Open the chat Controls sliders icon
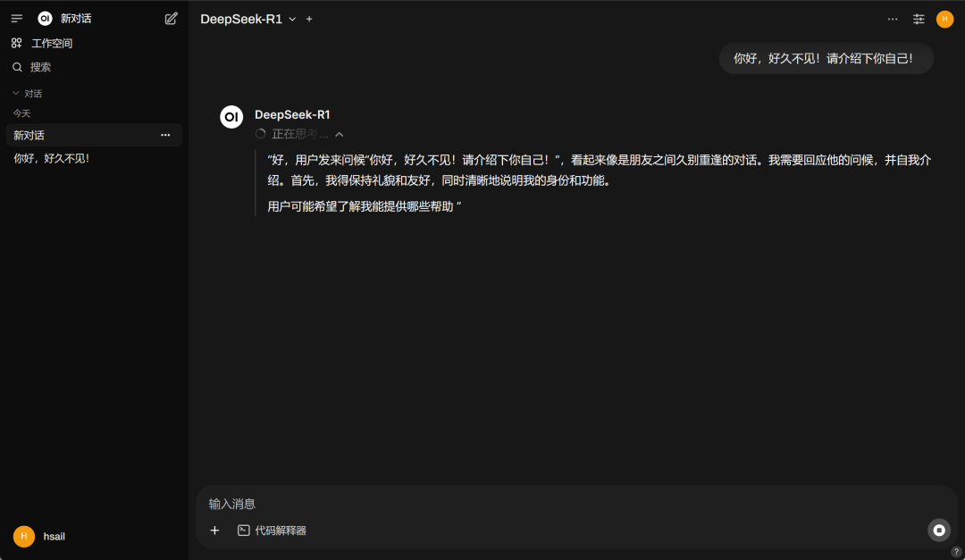The image size is (965, 560). point(919,19)
